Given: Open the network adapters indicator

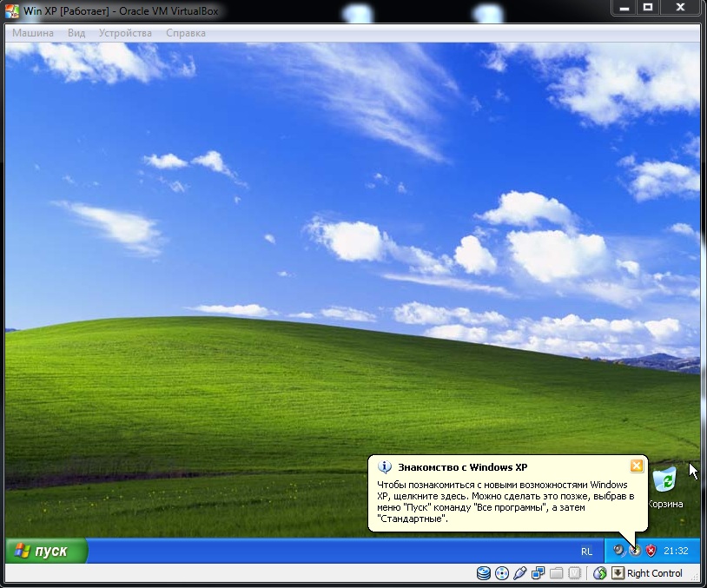Looking at the screenshot, I should pyautogui.click(x=538, y=573).
